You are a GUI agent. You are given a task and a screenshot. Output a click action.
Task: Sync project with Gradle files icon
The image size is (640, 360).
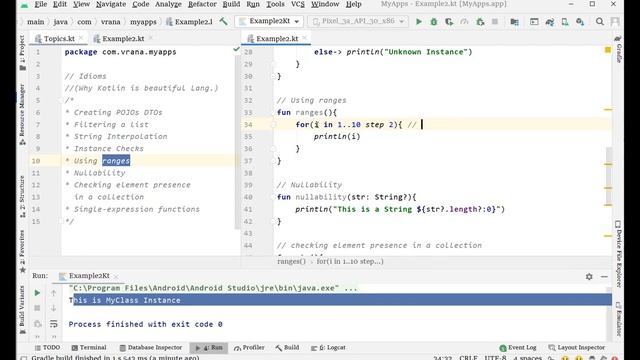[550, 22]
